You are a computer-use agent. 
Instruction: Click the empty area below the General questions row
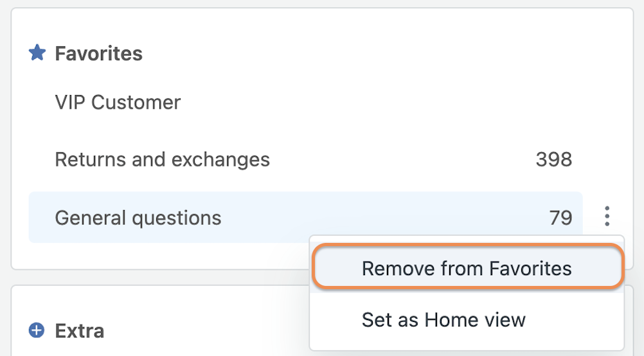click(x=165, y=256)
